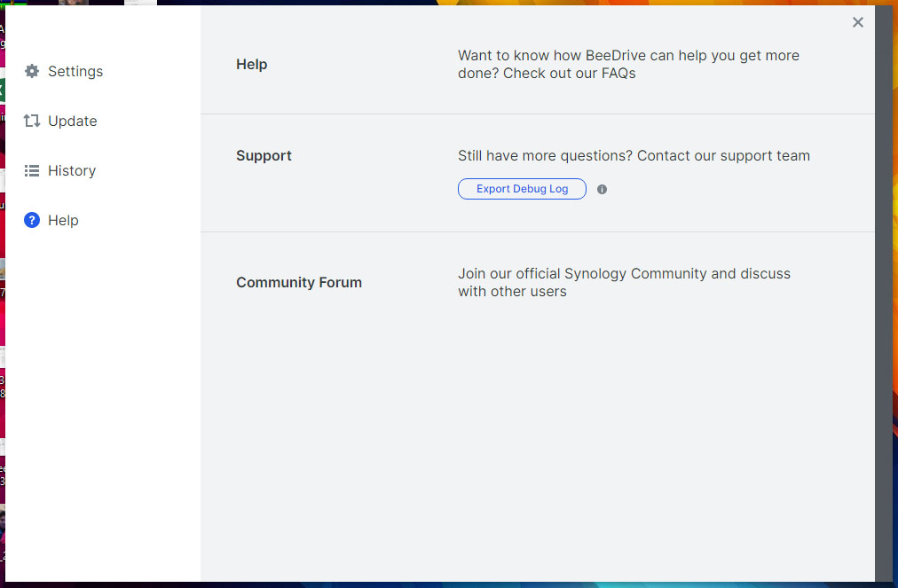Click the Support section heading
898x588 pixels.
[264, 155]
